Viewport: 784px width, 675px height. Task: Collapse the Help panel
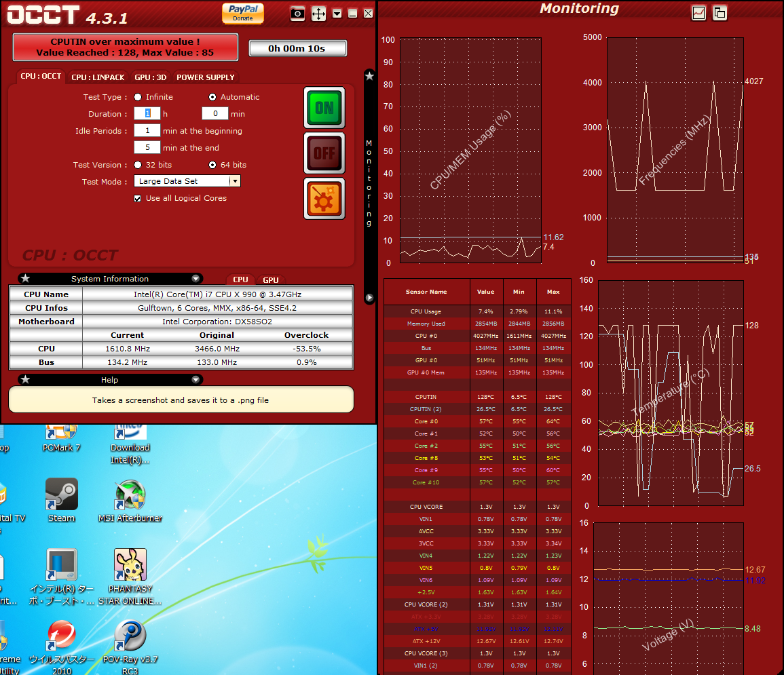[x=195, y=380]
